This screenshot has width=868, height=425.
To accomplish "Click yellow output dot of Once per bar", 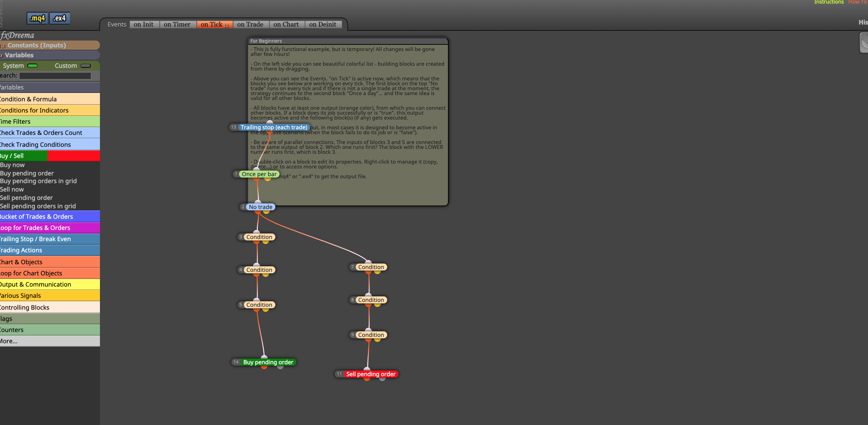I will point(268,179).
